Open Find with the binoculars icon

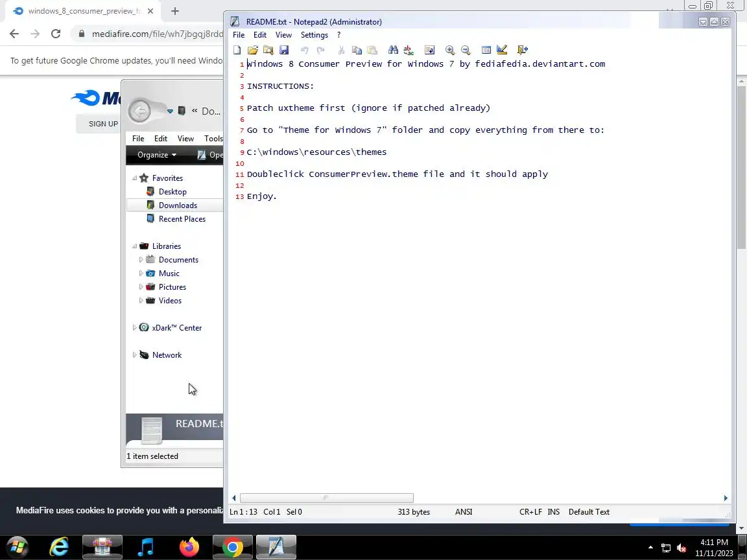click(393, 50)
